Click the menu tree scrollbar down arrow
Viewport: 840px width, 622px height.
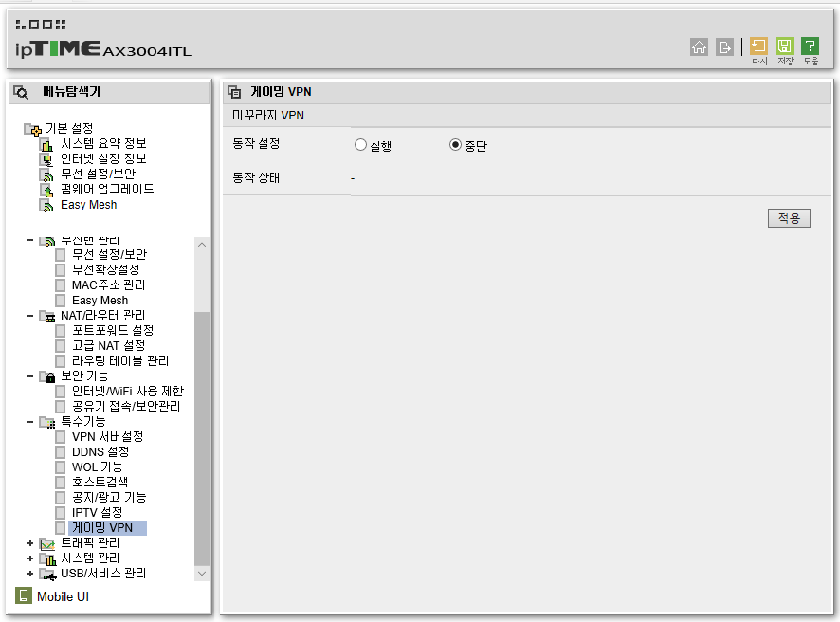202,573
